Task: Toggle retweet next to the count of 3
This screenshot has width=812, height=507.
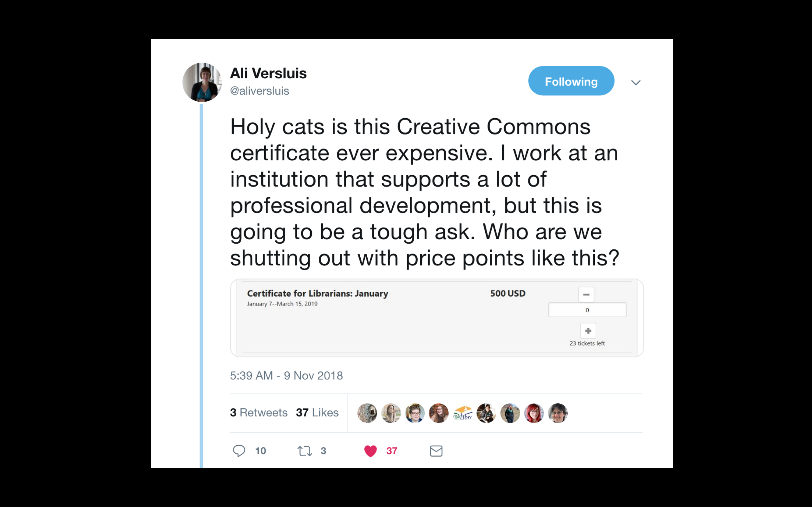Action: click(305, 451)
